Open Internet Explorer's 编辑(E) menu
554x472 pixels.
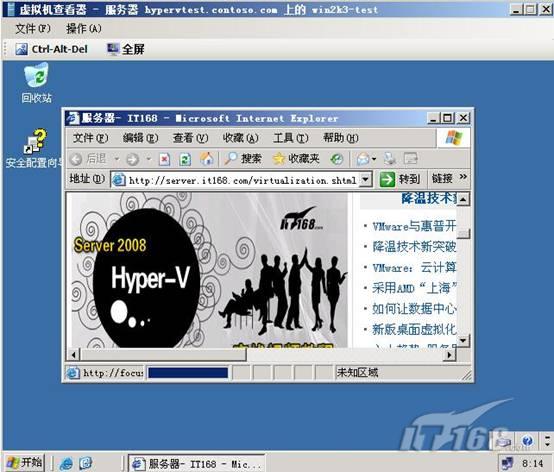coord(140,138)
